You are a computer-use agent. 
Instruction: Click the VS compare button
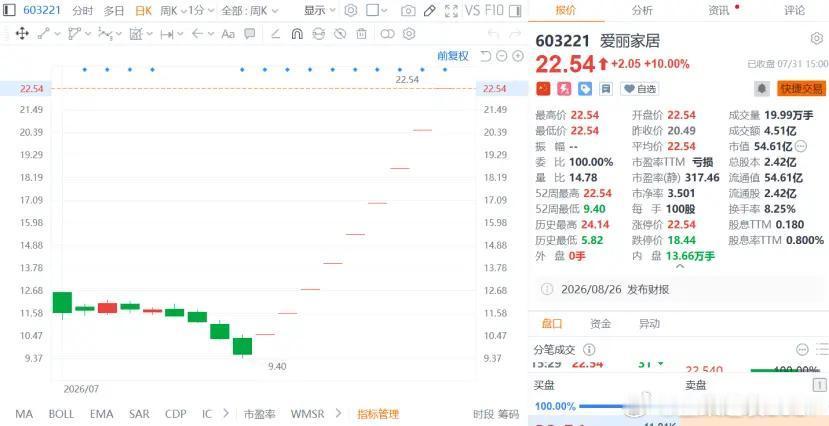coord(472,10)
